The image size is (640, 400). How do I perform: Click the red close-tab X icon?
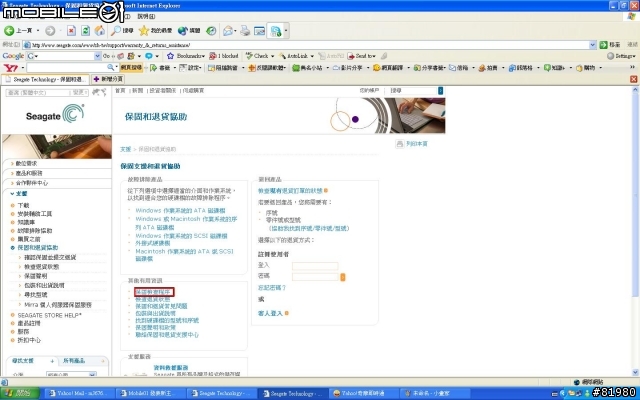pos(633,79)
